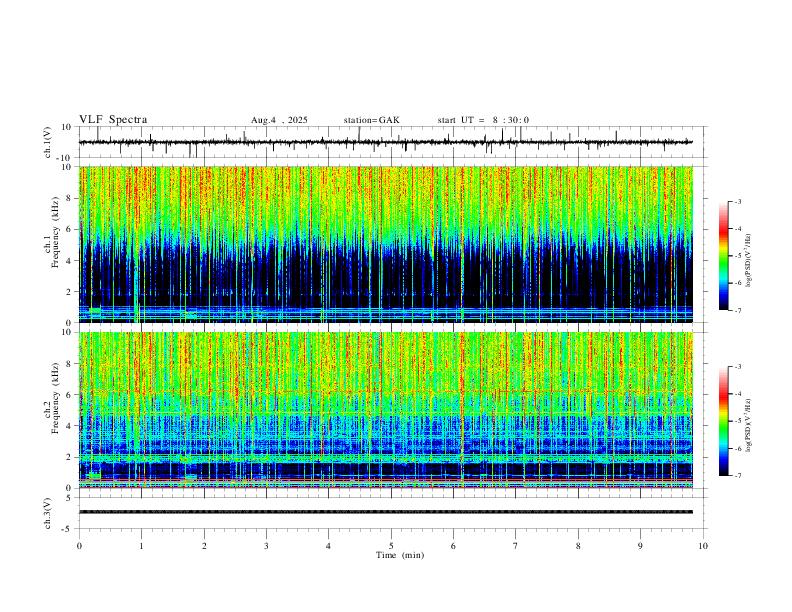This screenshot has height=612, width=792.
Task: Click the ch.3 black signal band
Action: point(386,512)
